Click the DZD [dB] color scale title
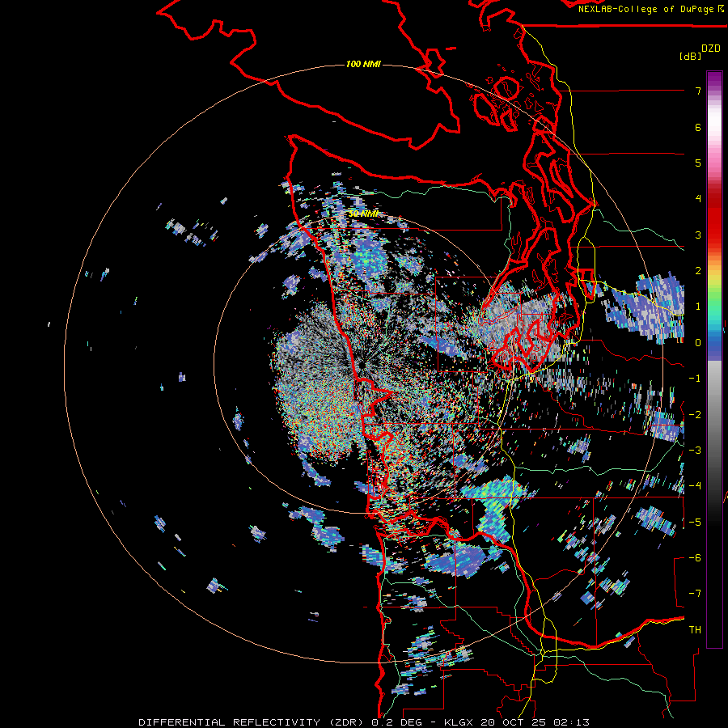Viewport: 728px width, 728px height. coord(700,52)
